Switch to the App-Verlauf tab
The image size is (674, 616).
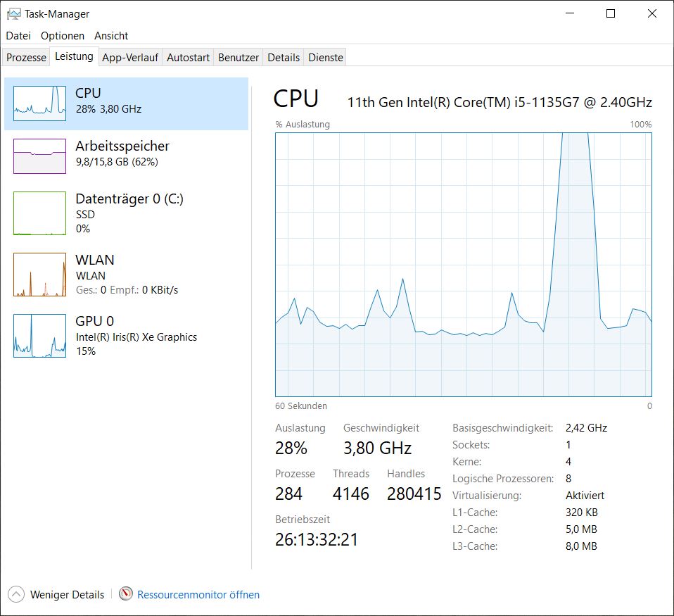tap(130, 57)
